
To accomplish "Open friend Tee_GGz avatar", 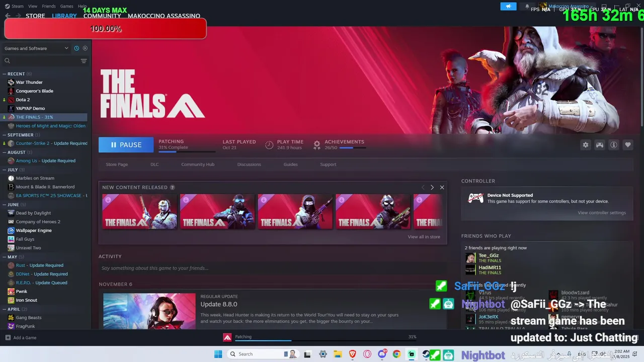I will click(x=470, y=258).
